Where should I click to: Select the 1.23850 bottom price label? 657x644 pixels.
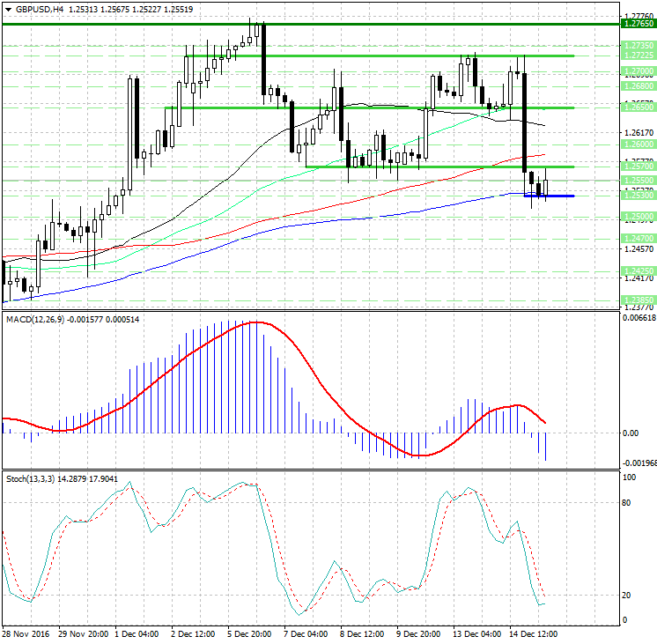point(636,300)
